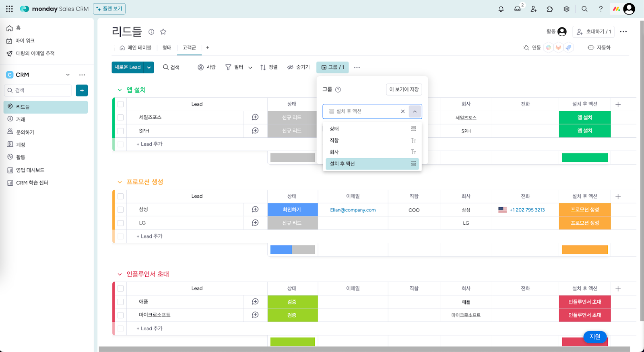Screen dimensions: 644x352
Task: Click the 자동화 button
Action: (x=599, y=48)
